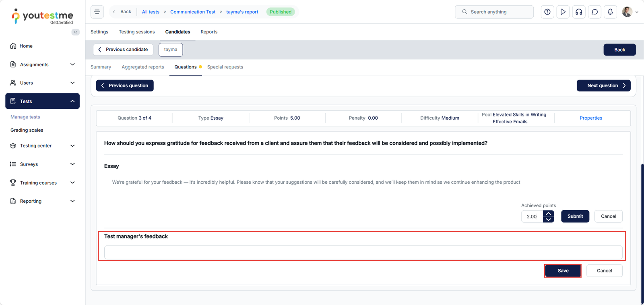Click the Test manager's feedback field
Viewport: 644px width, 305px height.
[x=363, y=253]
